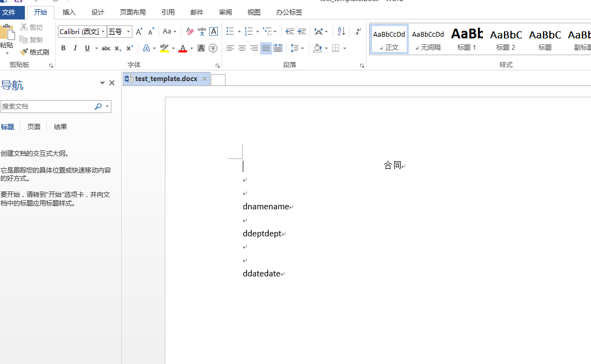Open the font size dropdown
Viewport: 591px width, 364px height.
tap(129, 32)
